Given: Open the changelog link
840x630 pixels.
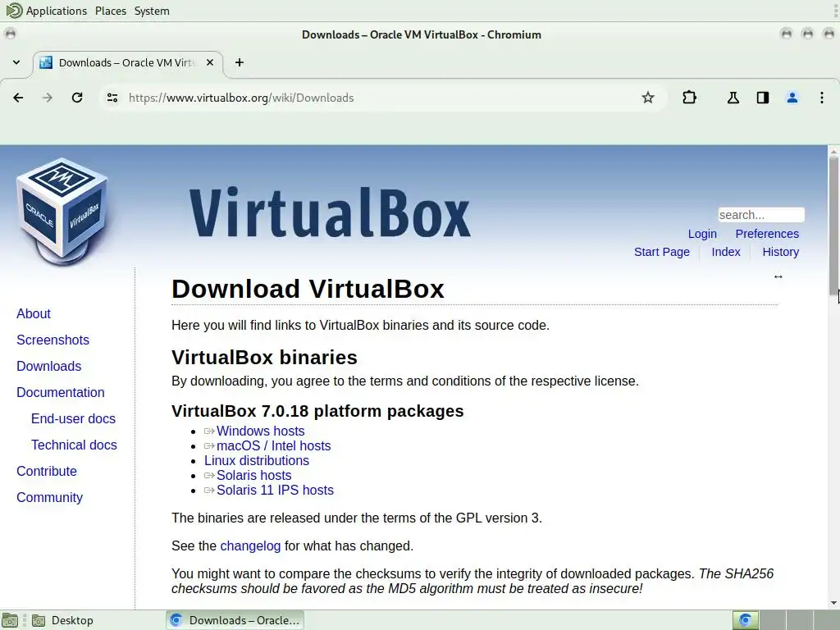Looking at the screenshot, I should tap(250, 546).
